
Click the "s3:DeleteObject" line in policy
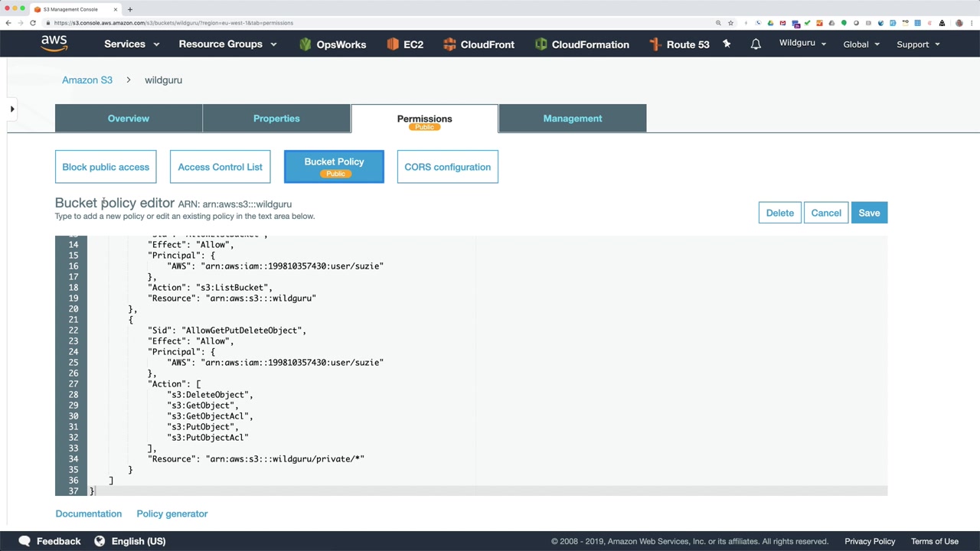click(x=211, y=395)
